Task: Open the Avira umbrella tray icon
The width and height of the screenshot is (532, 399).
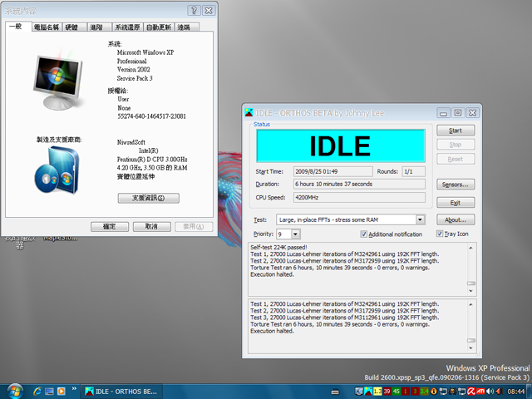Action: [471, 392]
